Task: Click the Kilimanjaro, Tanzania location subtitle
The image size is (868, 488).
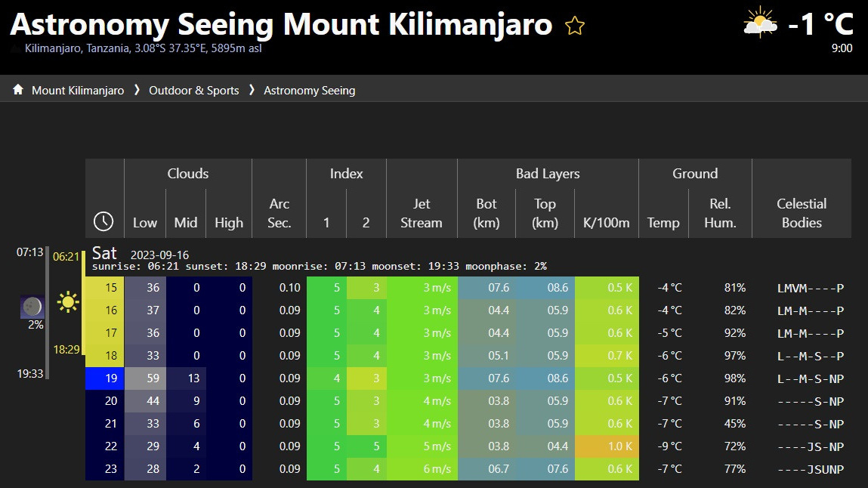Action: click(x=143, y=49)
